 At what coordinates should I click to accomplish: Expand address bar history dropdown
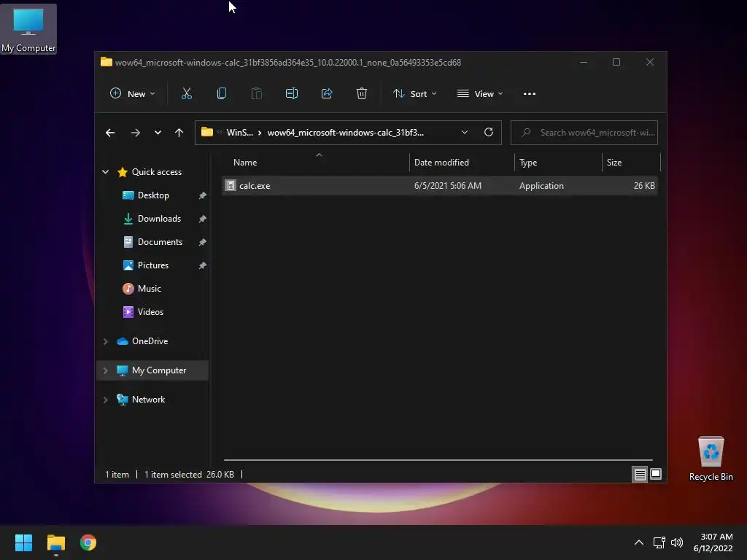click(465, 133)
